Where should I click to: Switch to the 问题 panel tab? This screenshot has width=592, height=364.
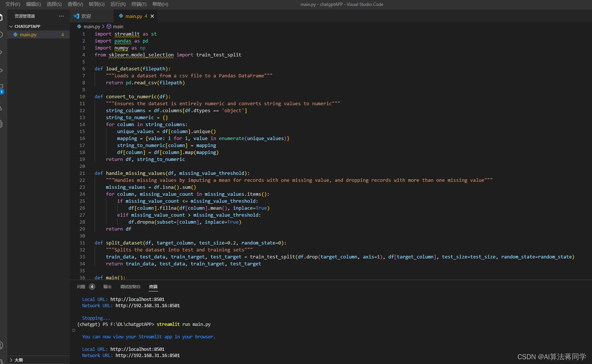[x=81, y=287]
